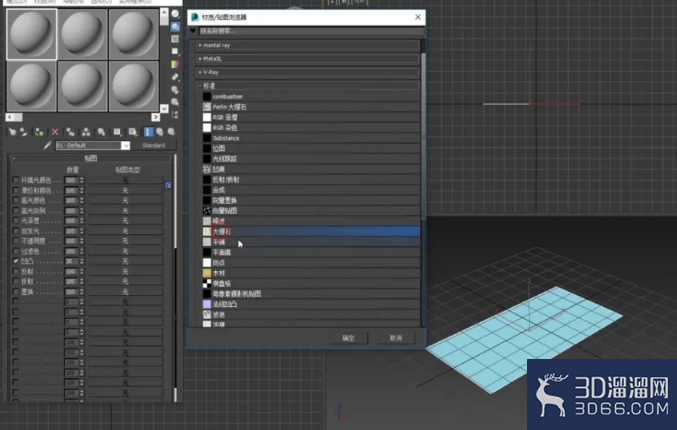Open the Material/Map Navigator icon
This screenshot has height=430, width=677.
[x=175, y=114]
